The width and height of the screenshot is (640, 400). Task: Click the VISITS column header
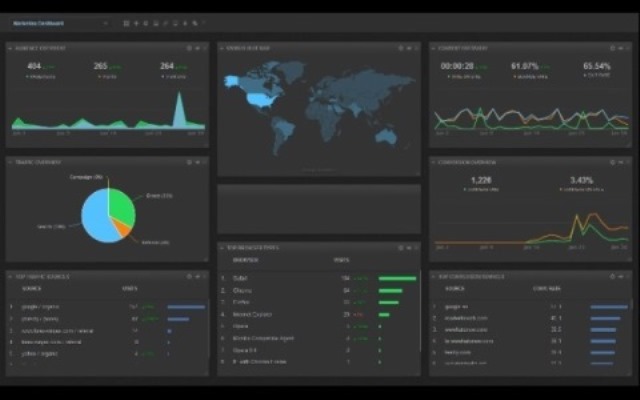point(341,260)
